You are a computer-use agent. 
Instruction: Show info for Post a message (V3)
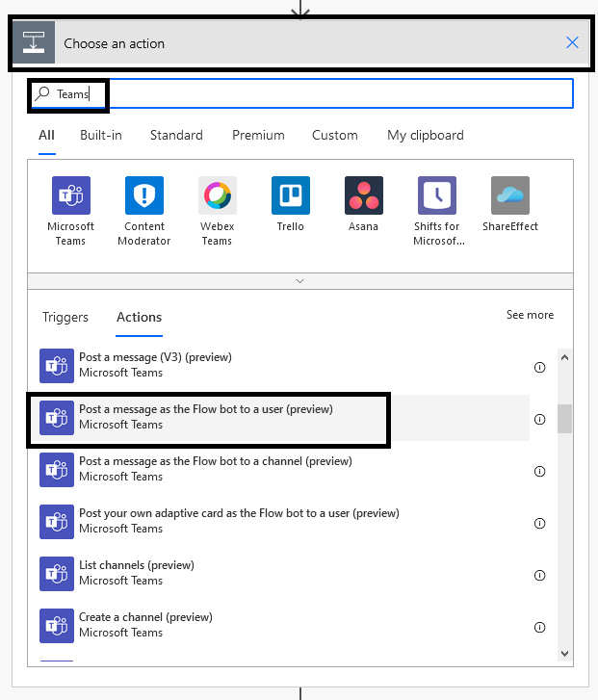(x=540, y=368)
